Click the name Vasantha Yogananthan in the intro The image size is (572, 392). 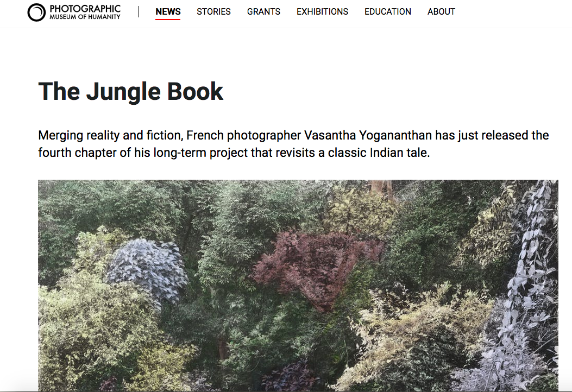coord(368,135)
